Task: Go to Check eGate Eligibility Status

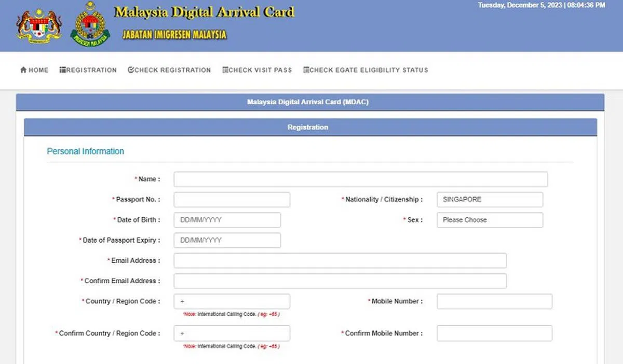Action: [369, 70]
